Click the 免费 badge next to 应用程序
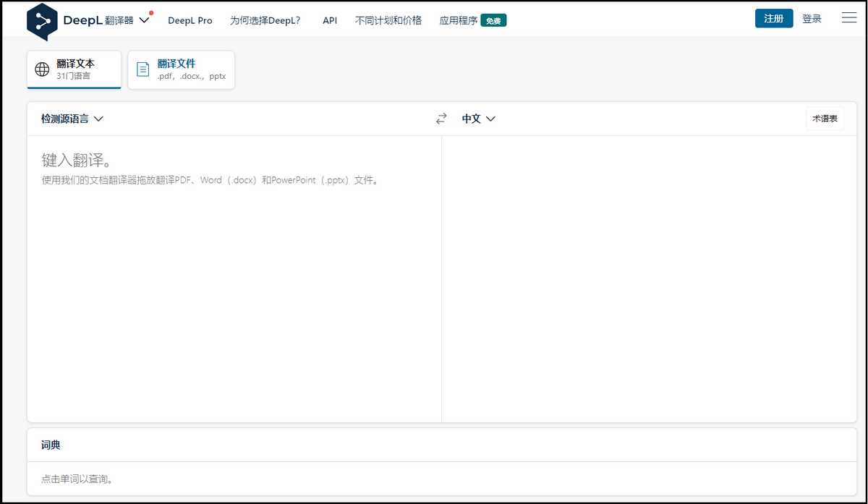The width and height of the screenshot is (868, 504). pos(493,21)
